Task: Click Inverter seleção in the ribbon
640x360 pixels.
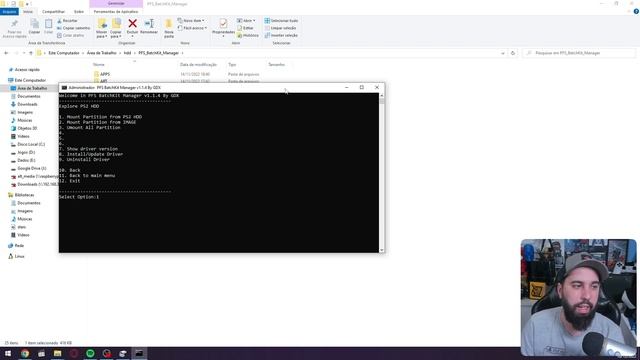Action: [x=281, y=35]
